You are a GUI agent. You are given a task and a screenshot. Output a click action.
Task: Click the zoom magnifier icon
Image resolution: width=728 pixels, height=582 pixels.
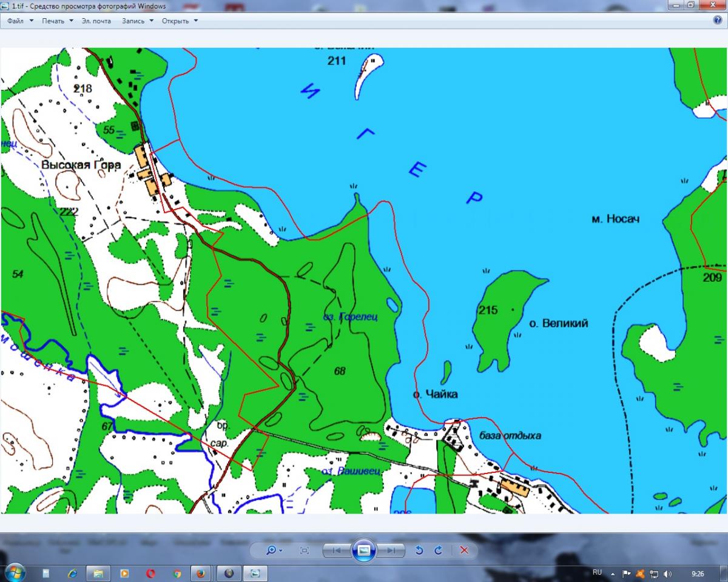click(272, 550)
